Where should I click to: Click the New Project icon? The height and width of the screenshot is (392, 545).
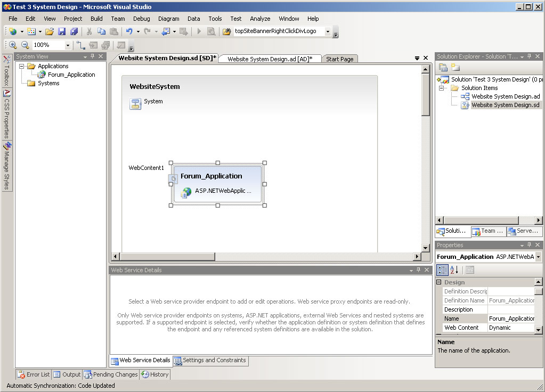click(x=13, y=31)
